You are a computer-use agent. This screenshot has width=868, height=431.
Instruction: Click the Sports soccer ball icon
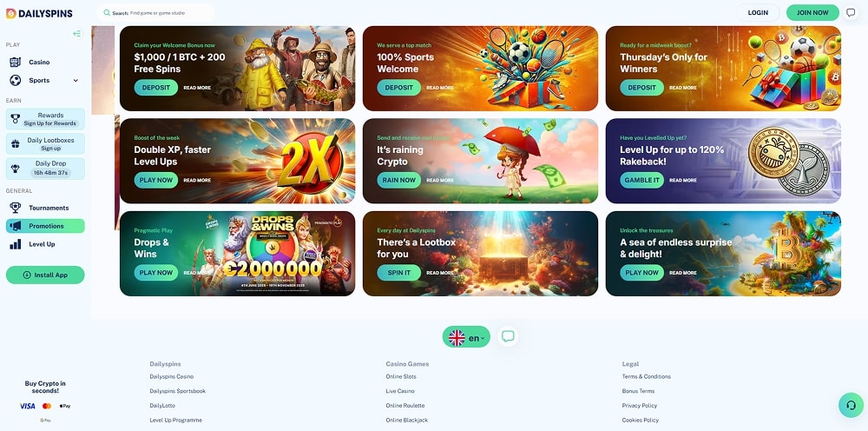point(15,80)
